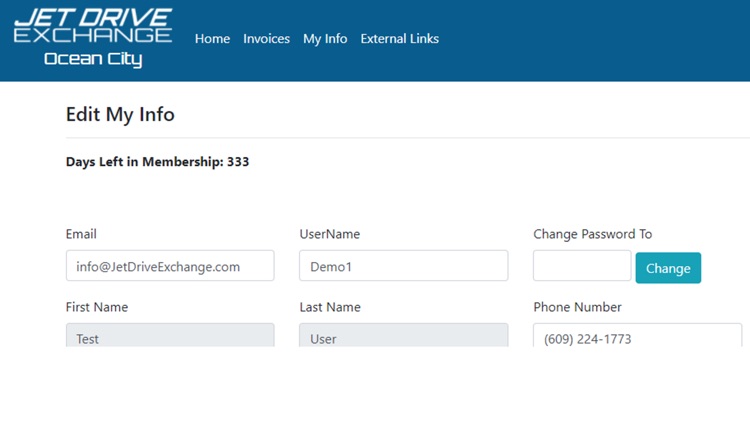Click the First Name field

pyautogui.click(x=170, y=337)
